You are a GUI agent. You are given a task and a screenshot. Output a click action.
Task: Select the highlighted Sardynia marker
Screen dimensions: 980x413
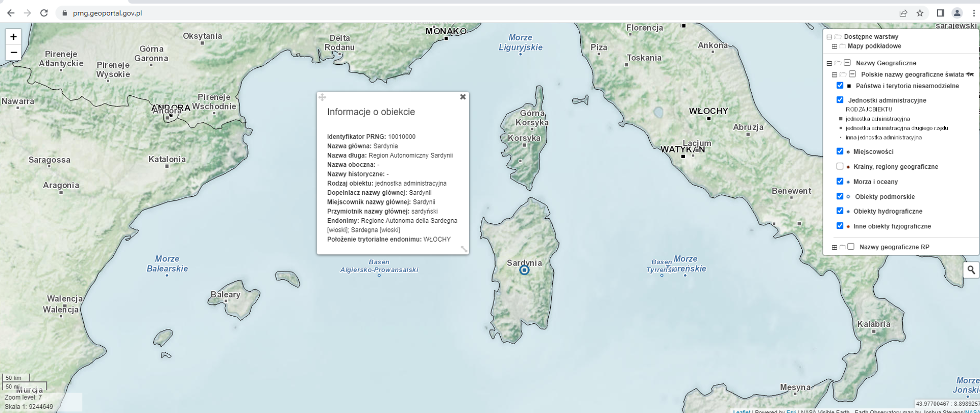524,270
